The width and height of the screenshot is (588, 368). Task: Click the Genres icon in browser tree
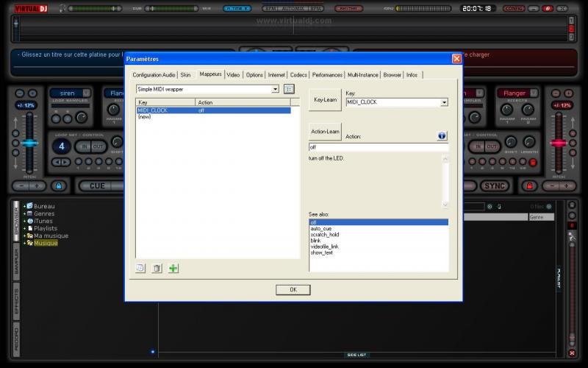coord(30,213)
